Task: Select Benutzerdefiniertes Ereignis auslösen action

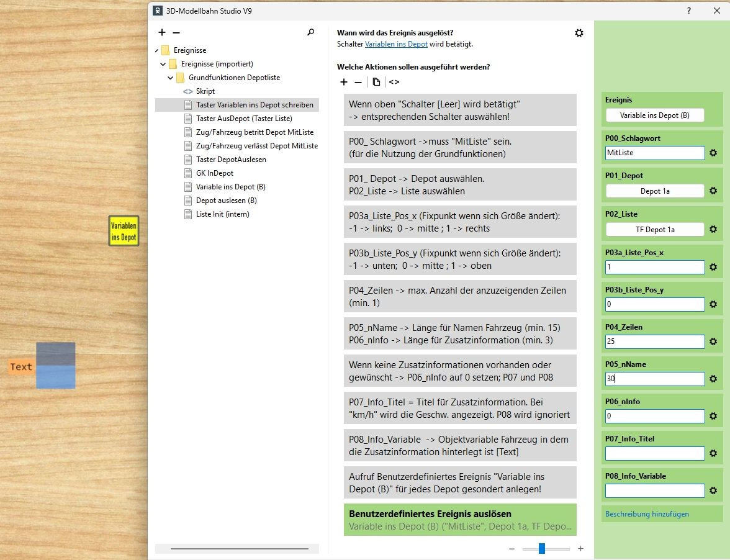Action: pos(460,520)
